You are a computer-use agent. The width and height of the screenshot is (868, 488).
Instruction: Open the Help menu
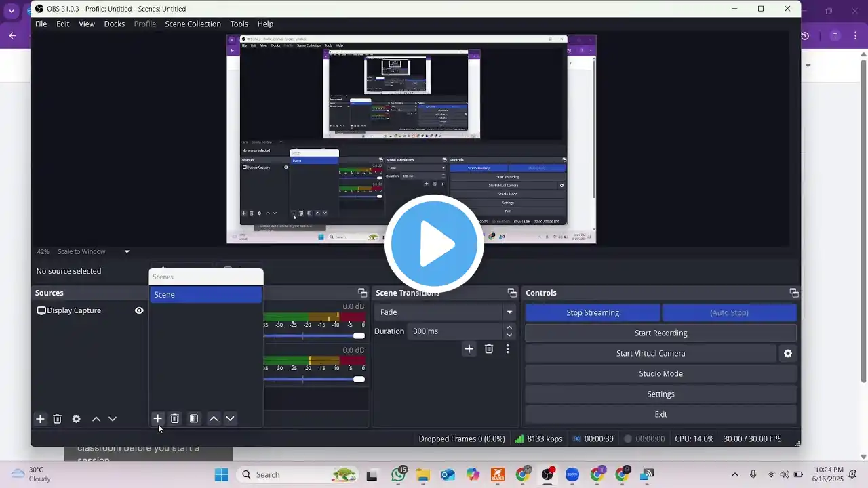pos(265,24)
